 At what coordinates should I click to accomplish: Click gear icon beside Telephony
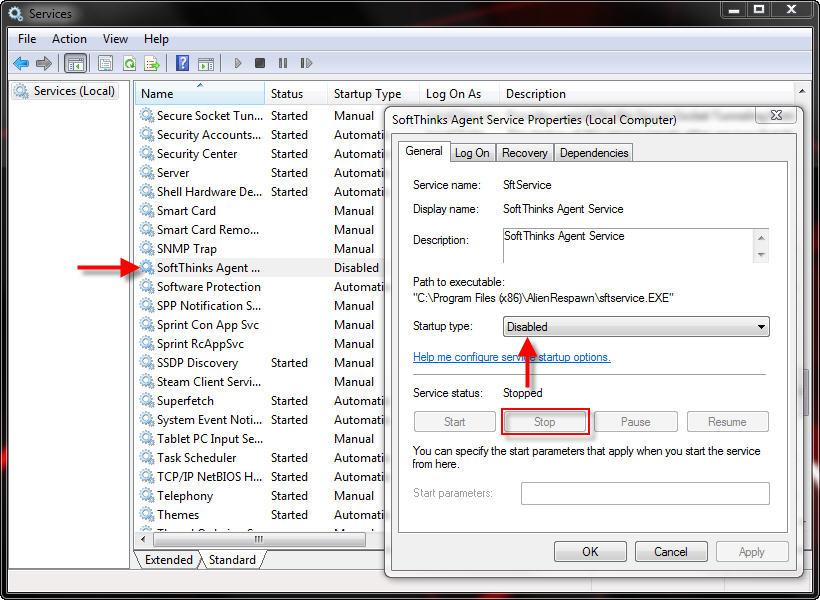pyautogui.click(x=146, y=495)
